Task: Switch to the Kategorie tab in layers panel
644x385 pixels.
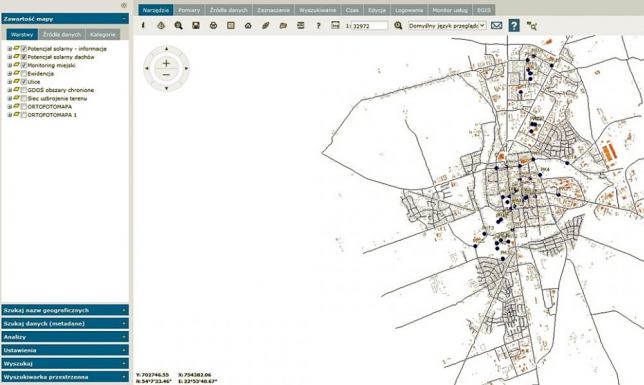Action: tap(103, 35)
